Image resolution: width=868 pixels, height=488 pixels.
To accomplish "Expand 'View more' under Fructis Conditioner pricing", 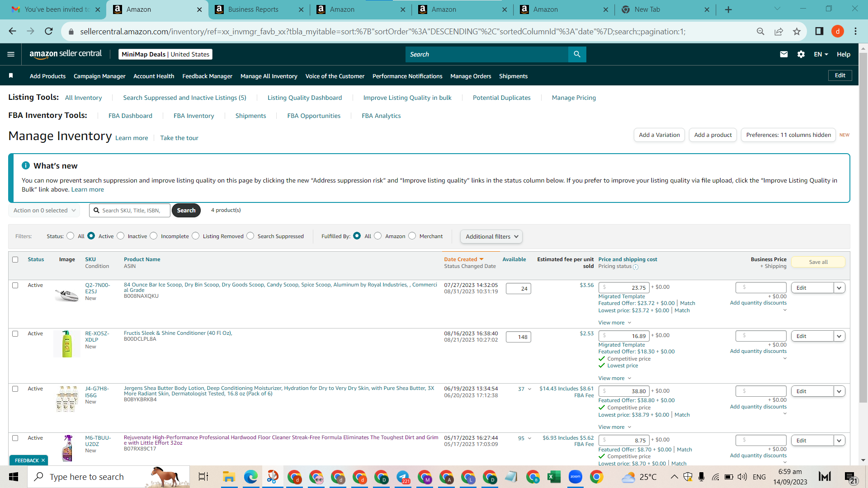I will click(614, 378).
